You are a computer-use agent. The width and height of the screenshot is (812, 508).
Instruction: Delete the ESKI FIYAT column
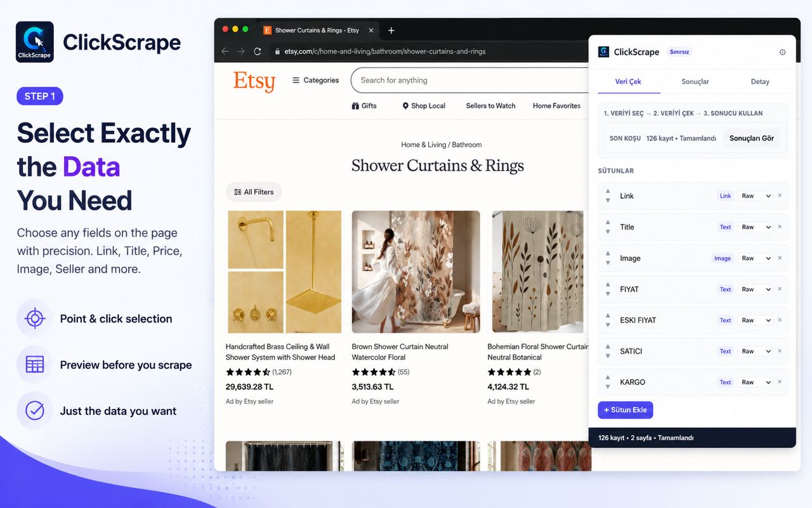point(780,320)
